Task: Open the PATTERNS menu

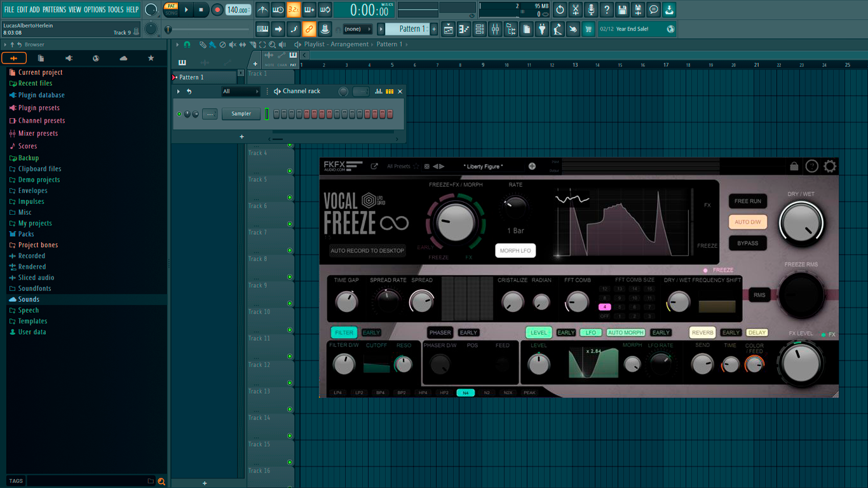Action: click(54, 10)
